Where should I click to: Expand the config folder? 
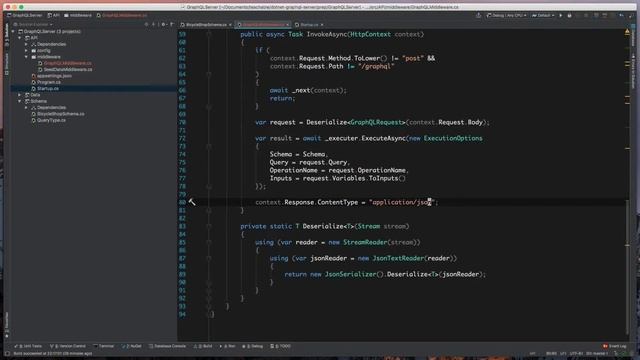26,51
